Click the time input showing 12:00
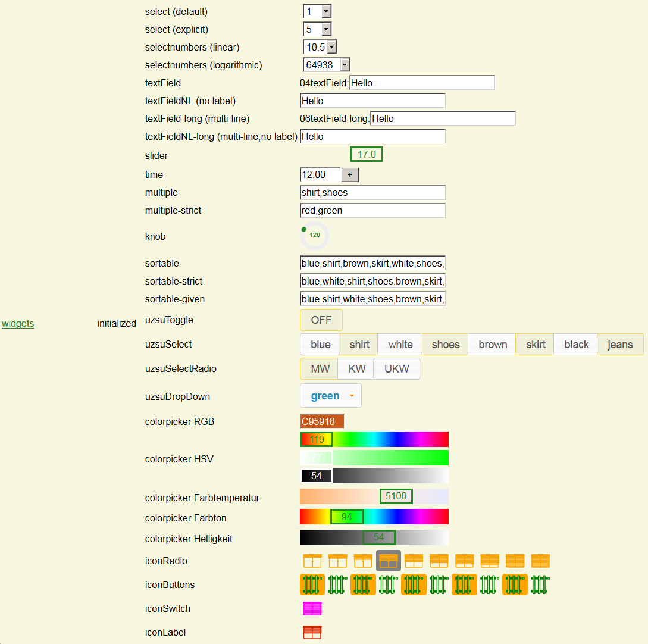Screen dimensions: 648x644 (x=320, y=175)
